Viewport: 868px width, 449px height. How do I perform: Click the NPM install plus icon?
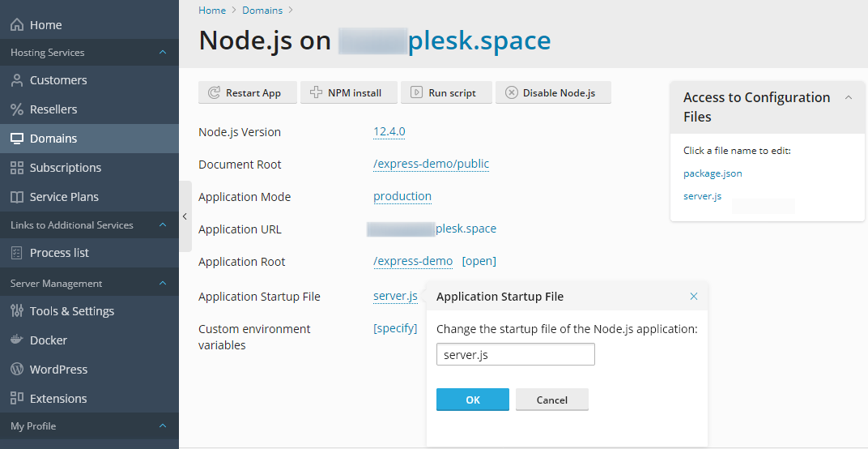[x=316, y=92]
